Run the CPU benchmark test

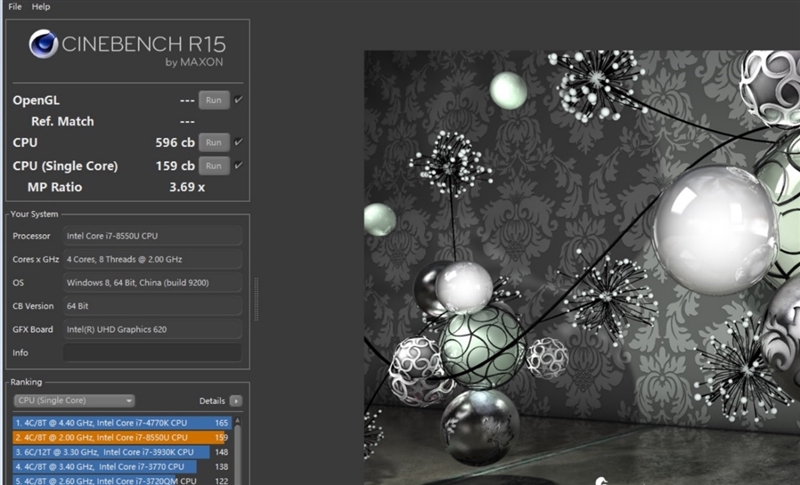point(213,142)
